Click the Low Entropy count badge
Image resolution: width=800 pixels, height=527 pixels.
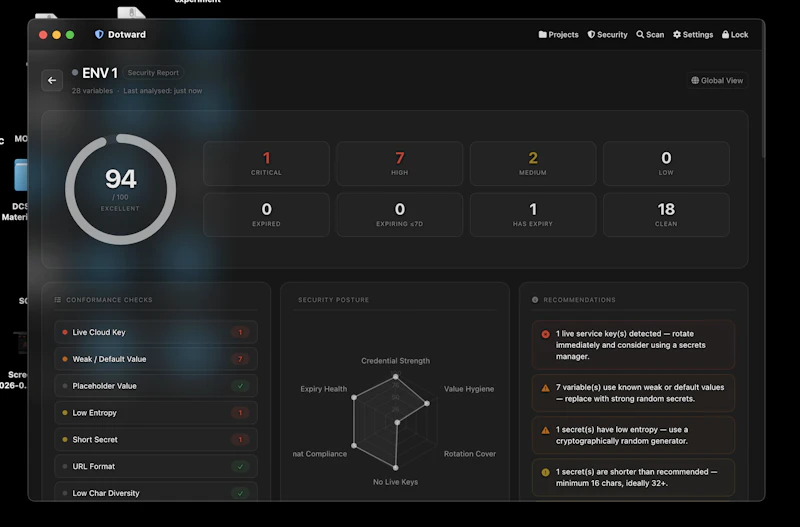pos(240,413)
